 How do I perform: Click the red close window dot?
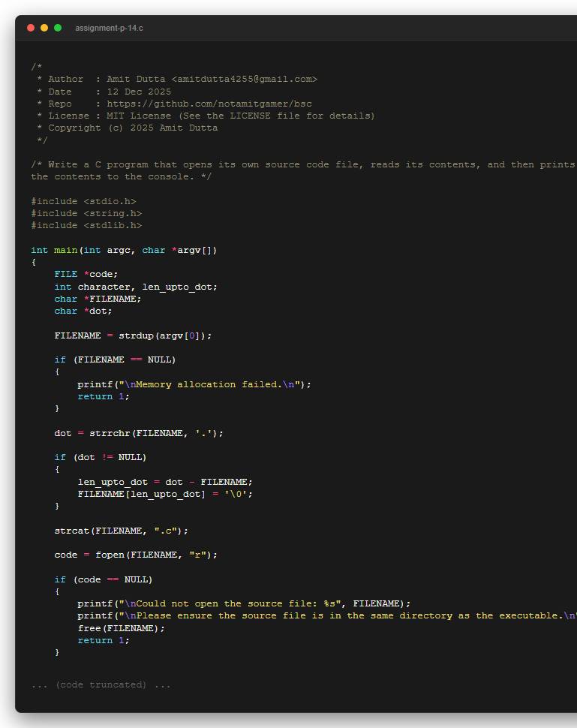tap(31, 28)
